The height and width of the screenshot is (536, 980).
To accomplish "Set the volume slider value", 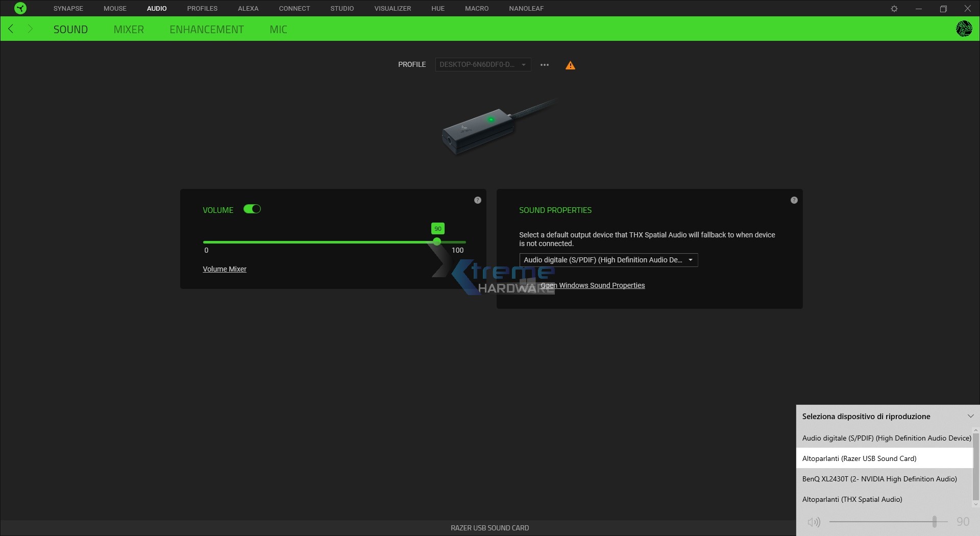I will [x=437, y=241].
